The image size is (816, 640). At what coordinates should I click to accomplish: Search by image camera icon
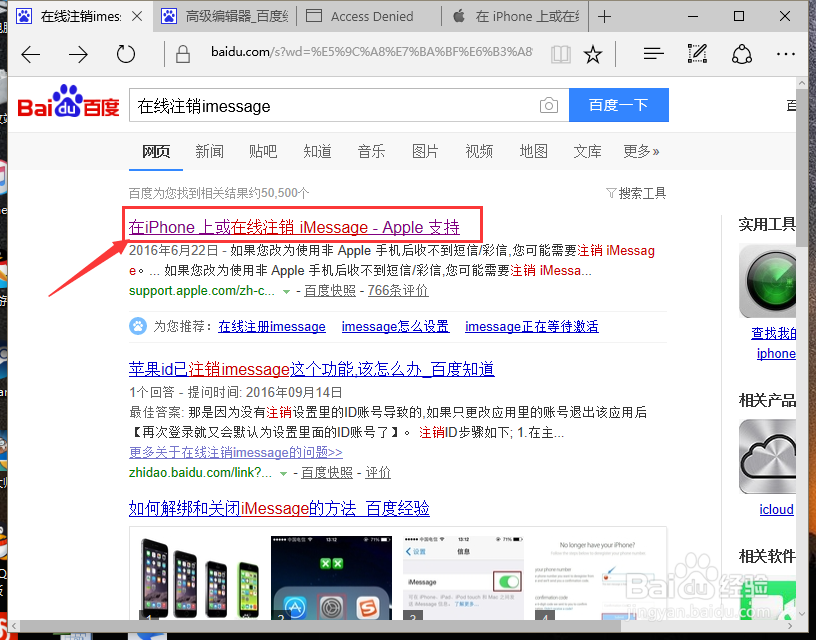click(549, 105)
